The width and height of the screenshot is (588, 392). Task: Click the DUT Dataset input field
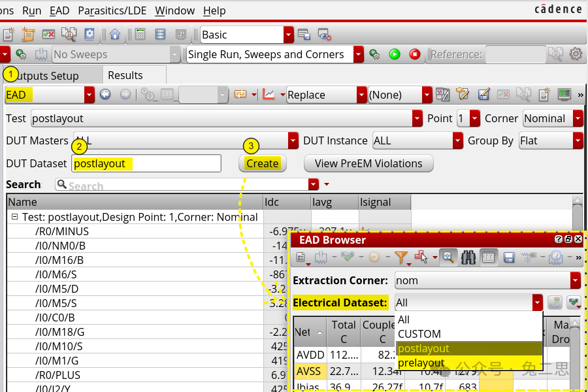(x=146, y=163)
